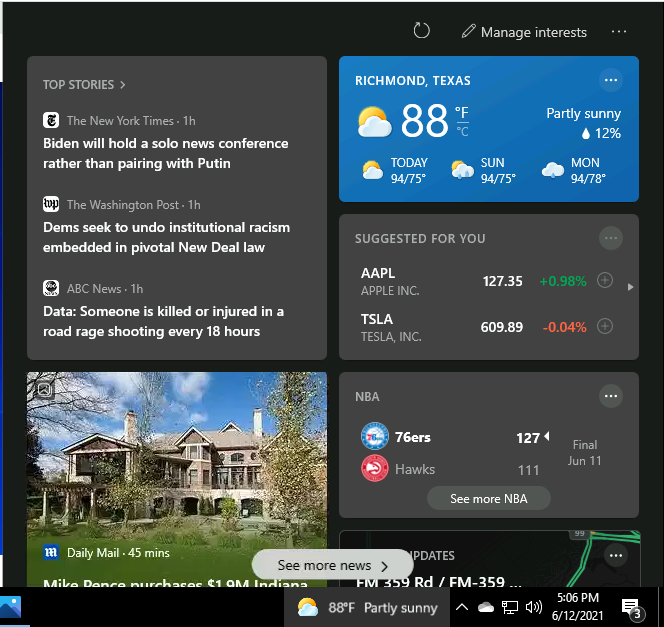Click See more NBA button
This screenshot has width=664, height=627.
(489, 499)
